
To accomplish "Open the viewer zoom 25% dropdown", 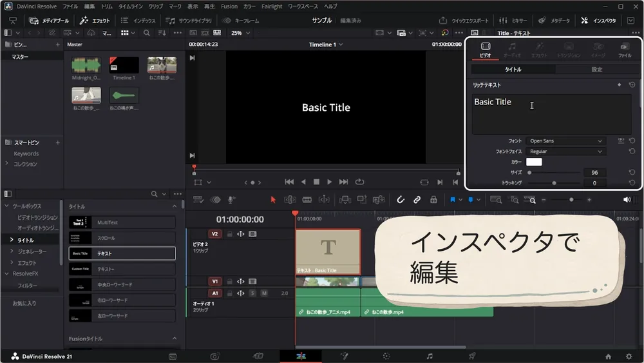I will coord(240,33).
